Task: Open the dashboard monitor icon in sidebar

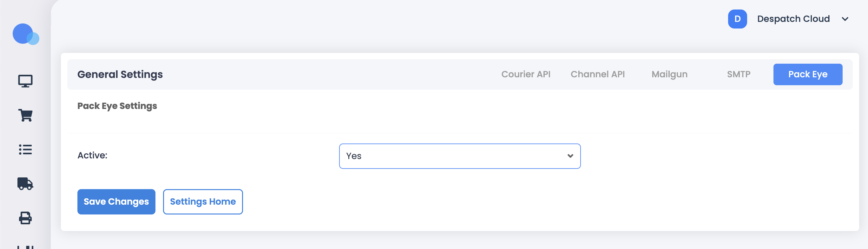Action: tap(25, 81)
